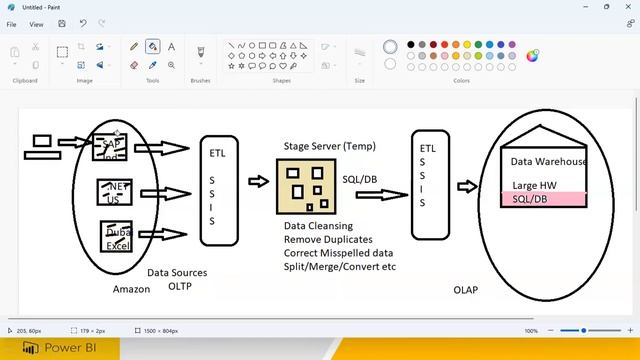Click the canvas horizontal scrollbar
This screenshot has width=640, height=360.
coord(271,318)
